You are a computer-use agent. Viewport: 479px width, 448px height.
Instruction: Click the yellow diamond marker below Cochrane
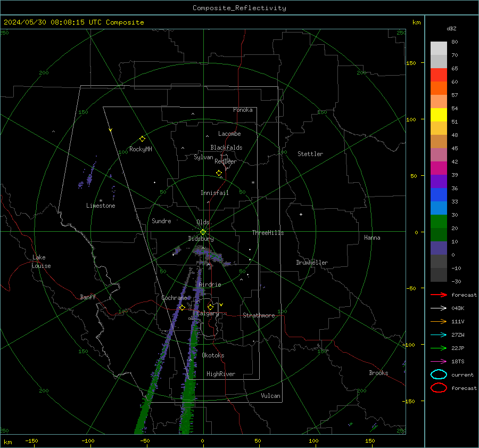[x=182, y=307]
